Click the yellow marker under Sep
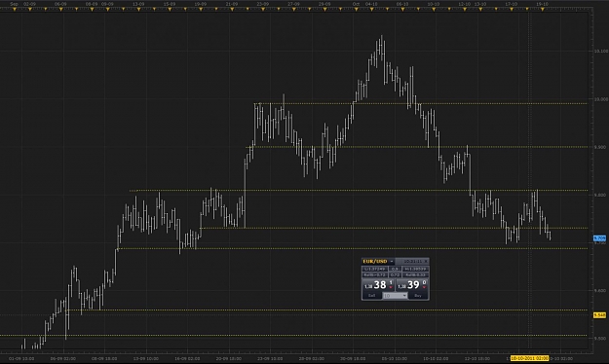Viewport: 609px width, 364px height. [x=15, y=9]
